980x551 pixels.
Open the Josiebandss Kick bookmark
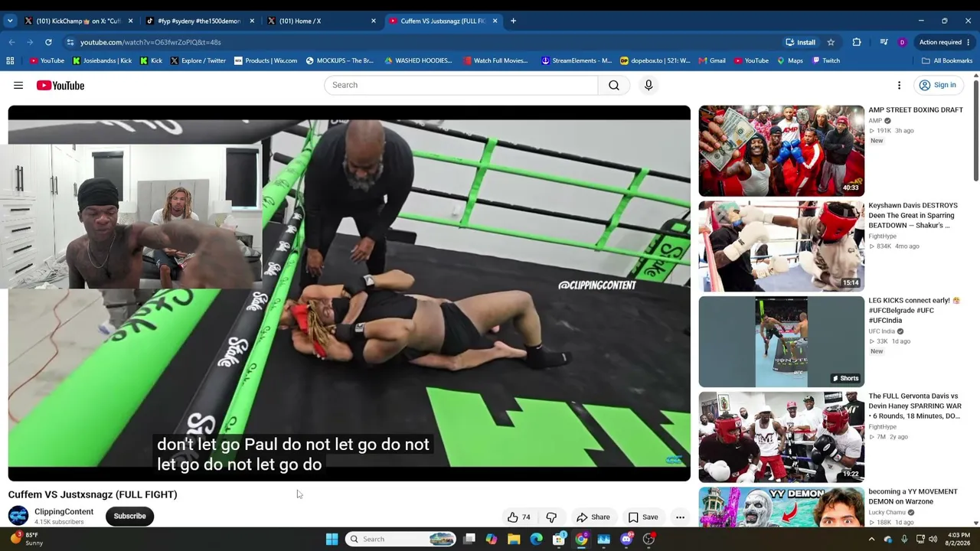(x=102, y=60)
